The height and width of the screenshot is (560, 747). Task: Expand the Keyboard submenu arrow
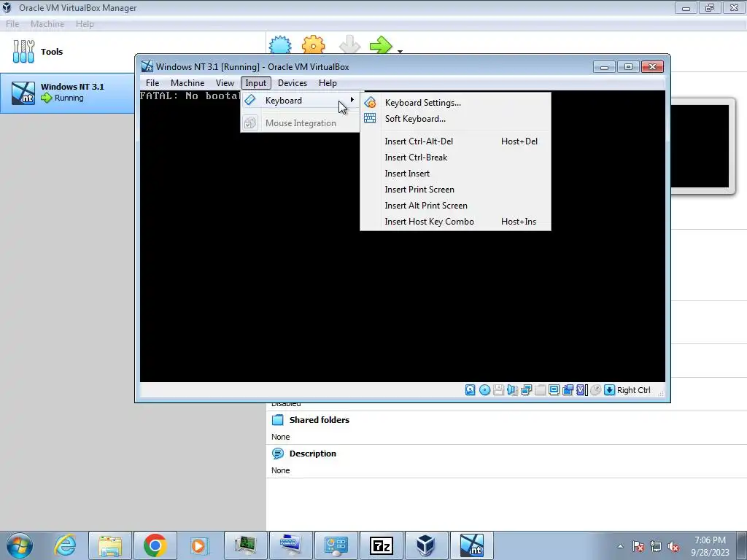tap(352, 100)
